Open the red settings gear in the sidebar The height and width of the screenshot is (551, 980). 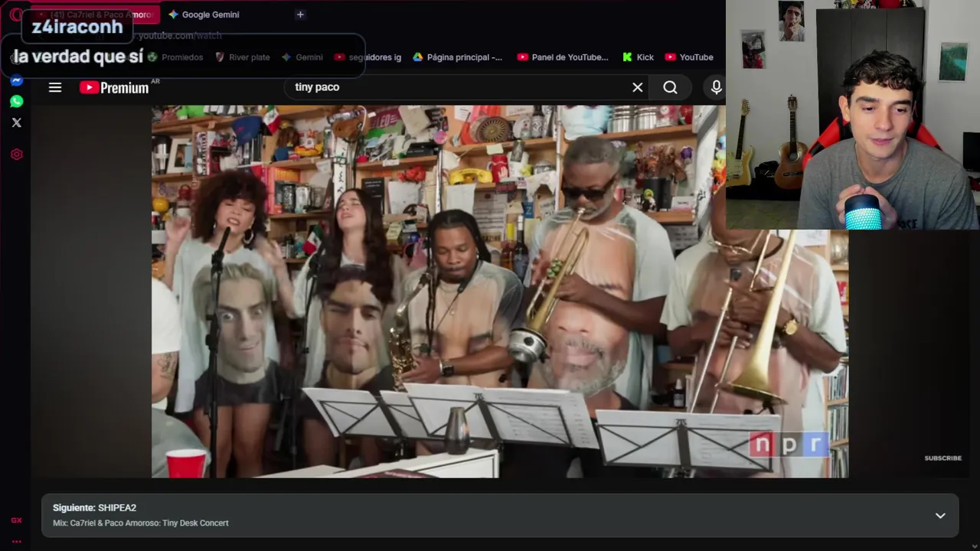(17, 155)
